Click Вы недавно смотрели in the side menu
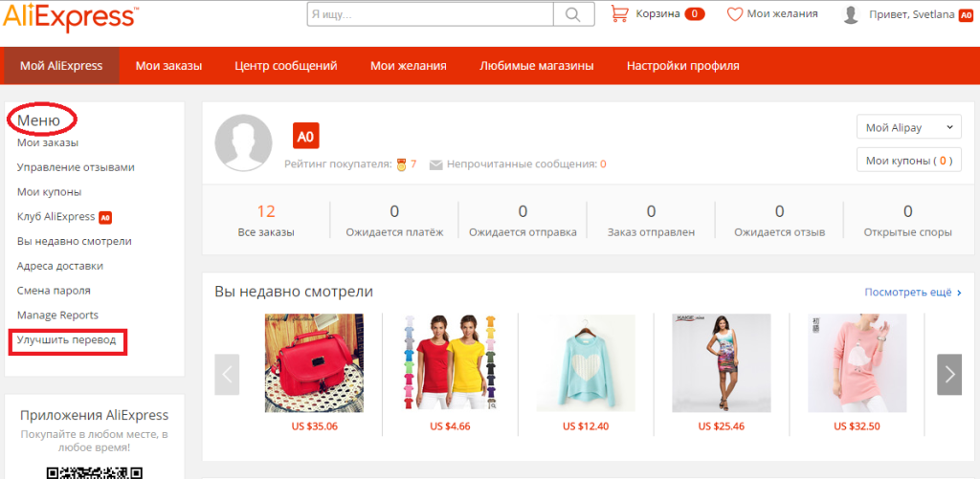The image size is (980, 479). point(75,241)
